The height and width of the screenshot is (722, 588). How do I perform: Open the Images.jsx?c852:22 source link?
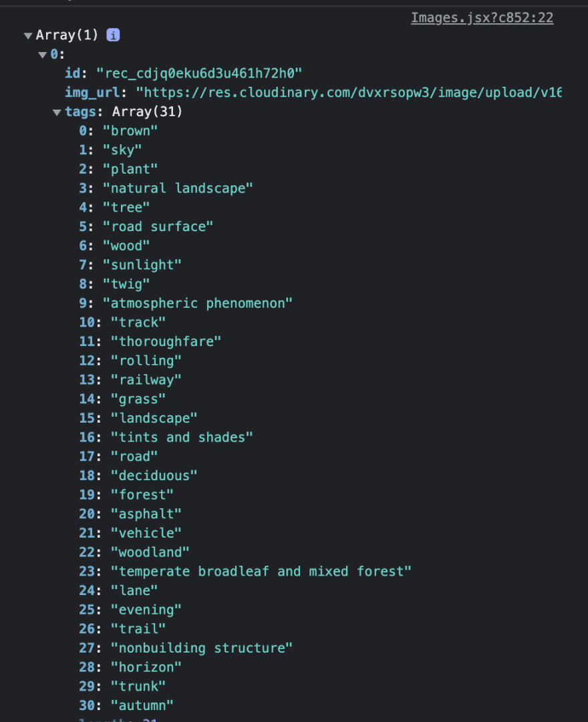[x=482, y=17]
